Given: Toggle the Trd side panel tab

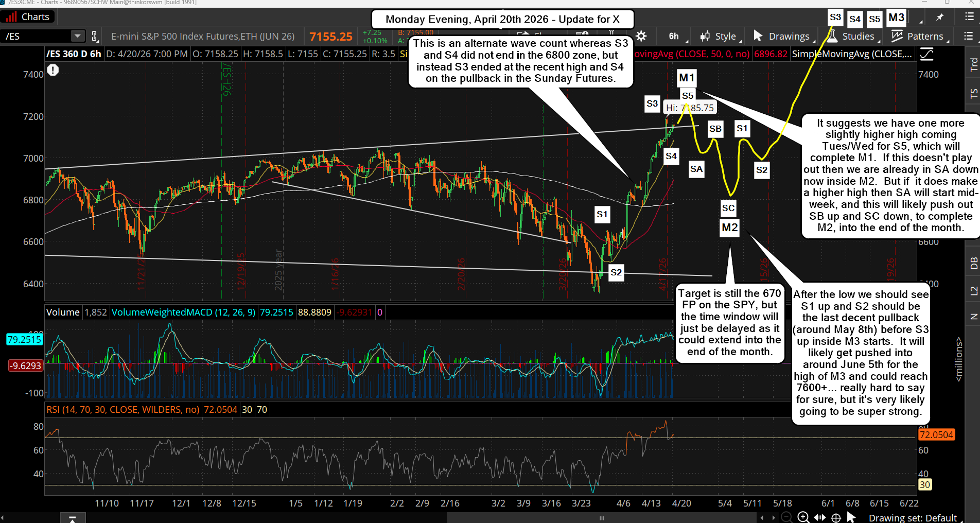Looking at the screenshot, I should tap(973, 64).
